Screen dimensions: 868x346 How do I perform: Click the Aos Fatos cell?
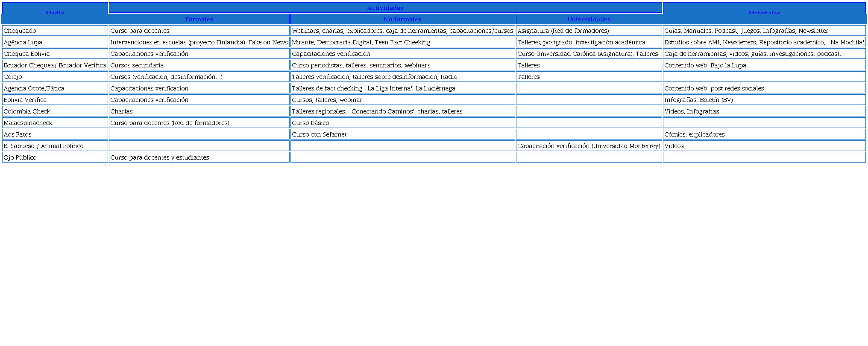[55, 134]
